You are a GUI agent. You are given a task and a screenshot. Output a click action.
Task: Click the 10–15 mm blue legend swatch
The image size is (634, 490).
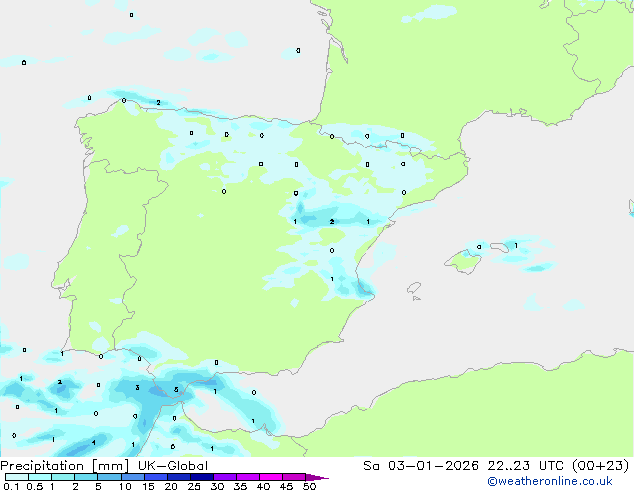[132, 477]
